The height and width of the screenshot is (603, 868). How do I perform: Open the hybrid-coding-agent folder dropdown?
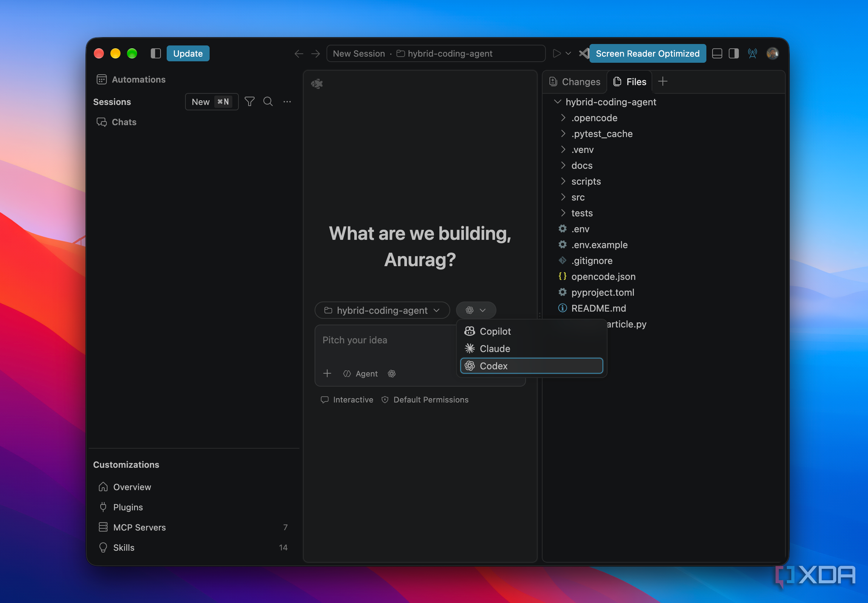click(x=382, y=310)
